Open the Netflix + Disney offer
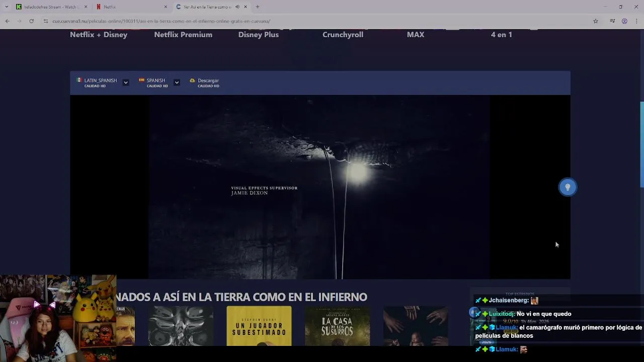644x362 pixels. pos(99,35)
